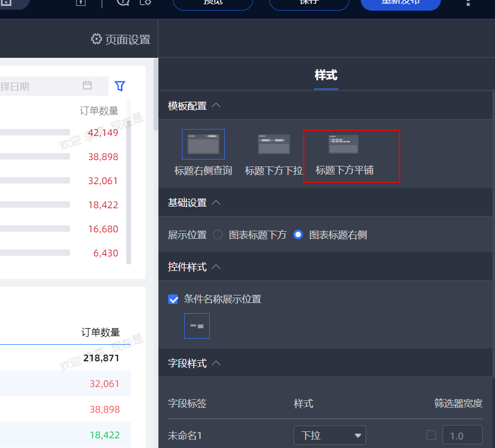
Task: Enable the 筛选器宽度 checkbox for 未命名1
Action: (x=431, y=435)
